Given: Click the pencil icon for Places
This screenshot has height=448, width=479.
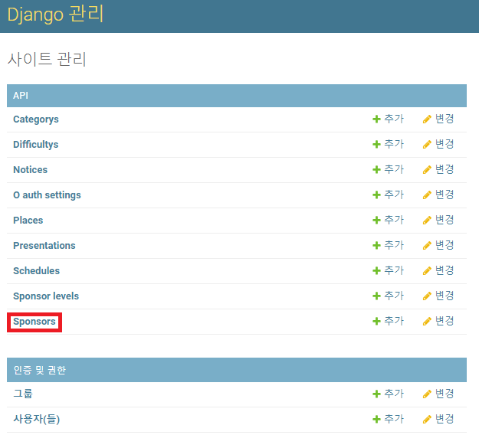Looking at the screenshot, I should (427, 221).
